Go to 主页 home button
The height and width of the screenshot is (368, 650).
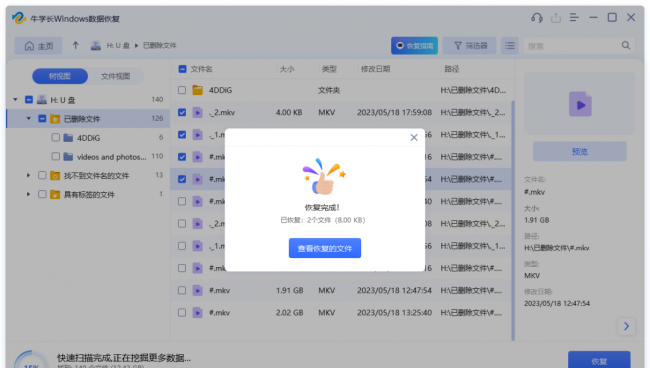[x=39, y=46]
